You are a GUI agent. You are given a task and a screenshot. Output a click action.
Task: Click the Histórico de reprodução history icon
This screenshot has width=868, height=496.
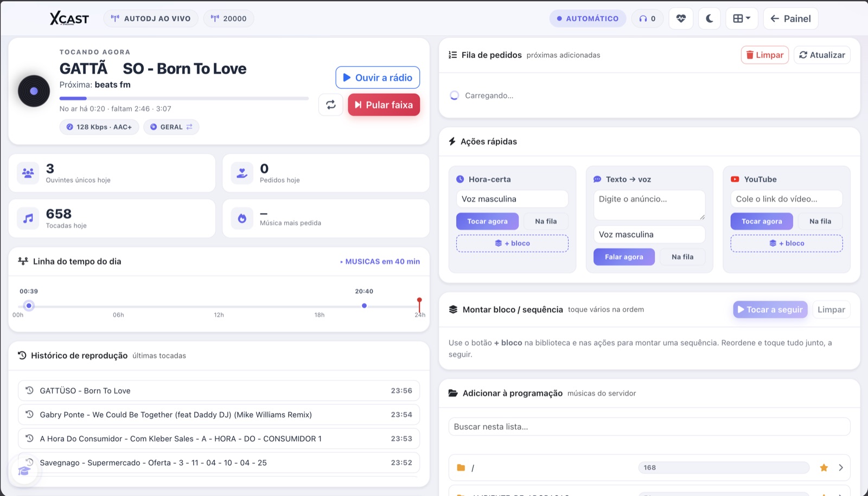(x=22, y=356)
